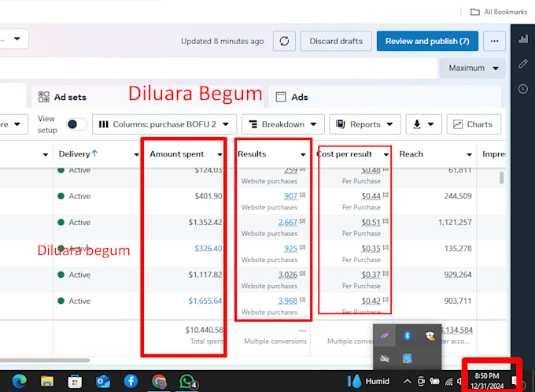This screenshot has height=392, width=535.
Task: Click the Discard drafts button
Action: tap(336, 41)
